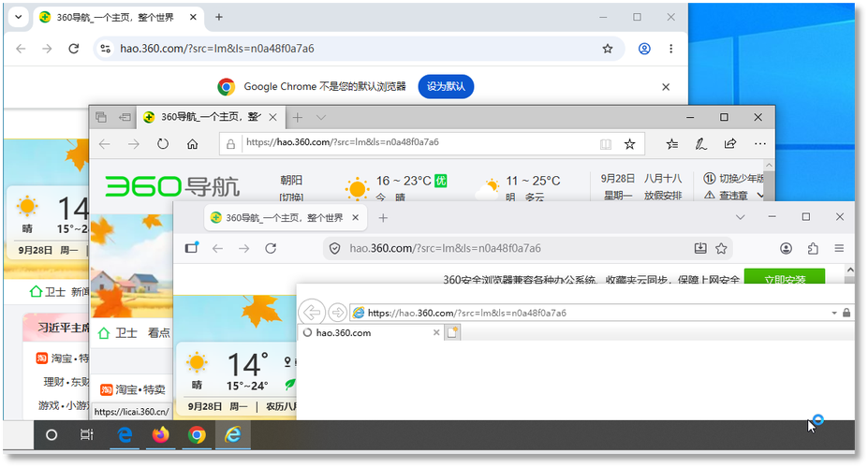Image resolution: width=868 pixels, height=468 pixels.
Task: Switch to Firefox from taskbar
Action: 160,435
